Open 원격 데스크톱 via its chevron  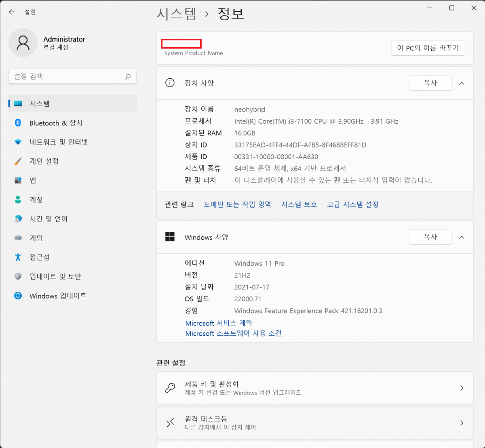pos(462,423)
